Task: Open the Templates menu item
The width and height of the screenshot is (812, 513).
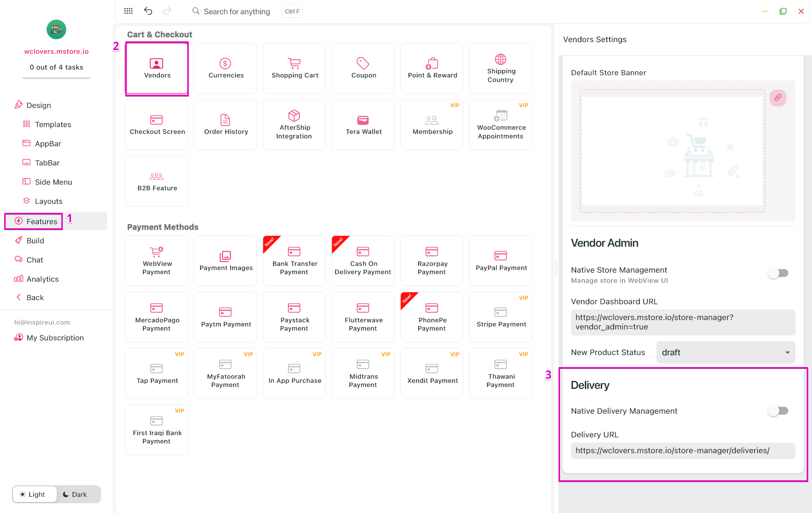Action: (x=53, y=124)
